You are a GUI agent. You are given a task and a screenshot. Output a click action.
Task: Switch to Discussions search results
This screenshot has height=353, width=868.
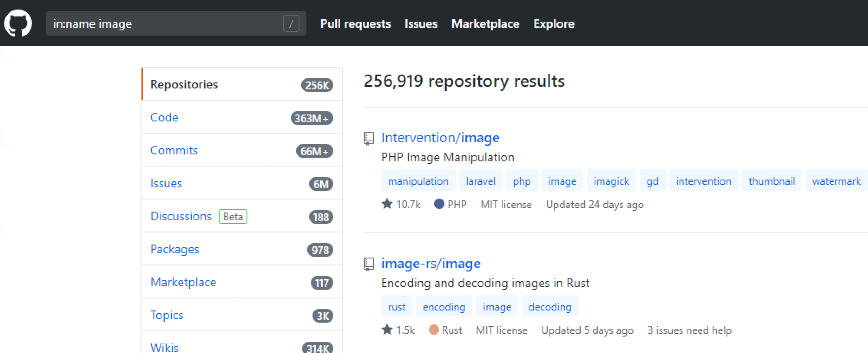click(242, 216)
